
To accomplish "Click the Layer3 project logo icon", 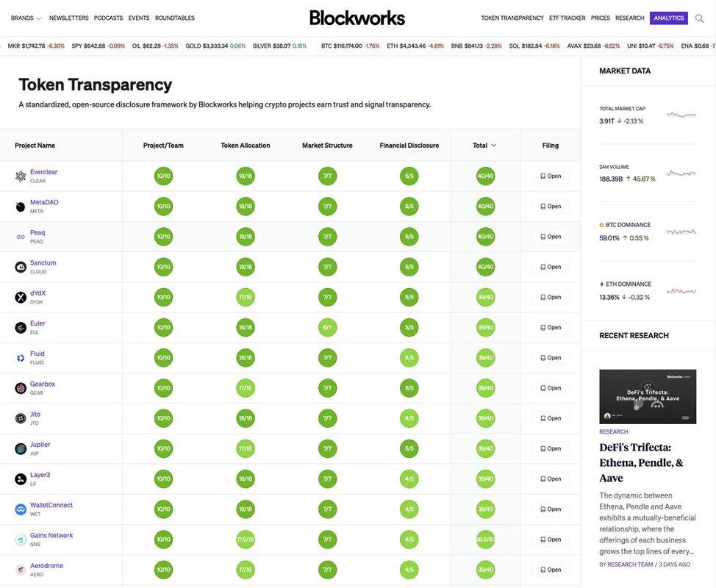I will click(21, 479).
